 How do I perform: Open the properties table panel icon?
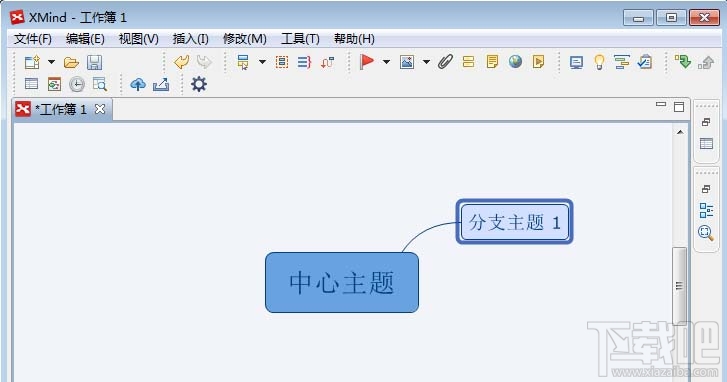[x=706, y=144]
